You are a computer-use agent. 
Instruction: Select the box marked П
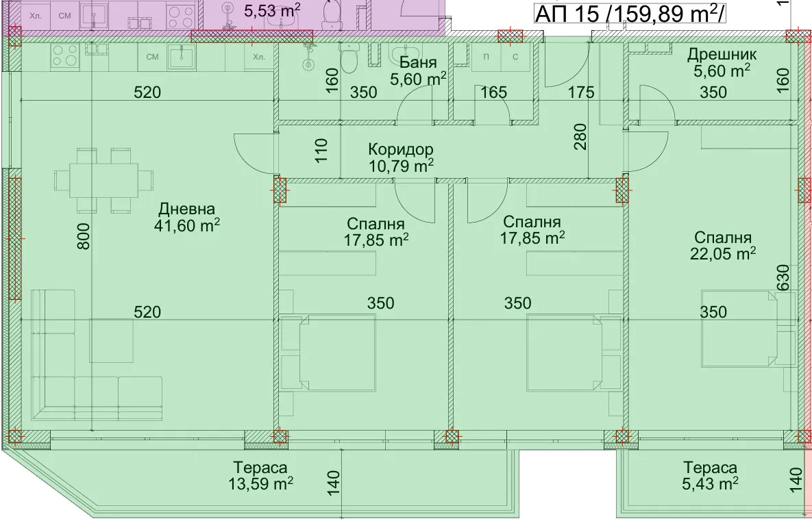coord(487,58)
